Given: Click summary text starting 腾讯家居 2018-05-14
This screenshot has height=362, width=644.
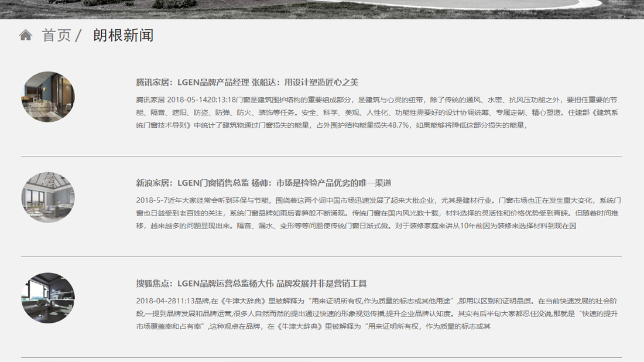Looking at the screenshot, I should pos(377,112).
